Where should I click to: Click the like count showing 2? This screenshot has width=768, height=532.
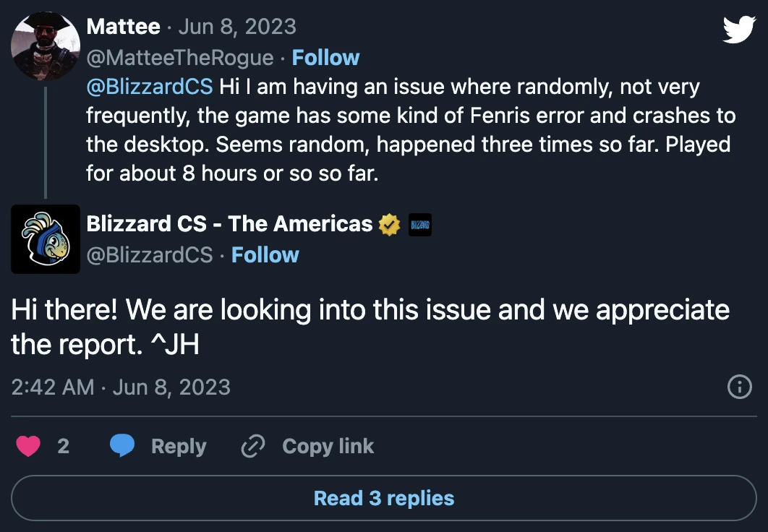tap(64, 446)
